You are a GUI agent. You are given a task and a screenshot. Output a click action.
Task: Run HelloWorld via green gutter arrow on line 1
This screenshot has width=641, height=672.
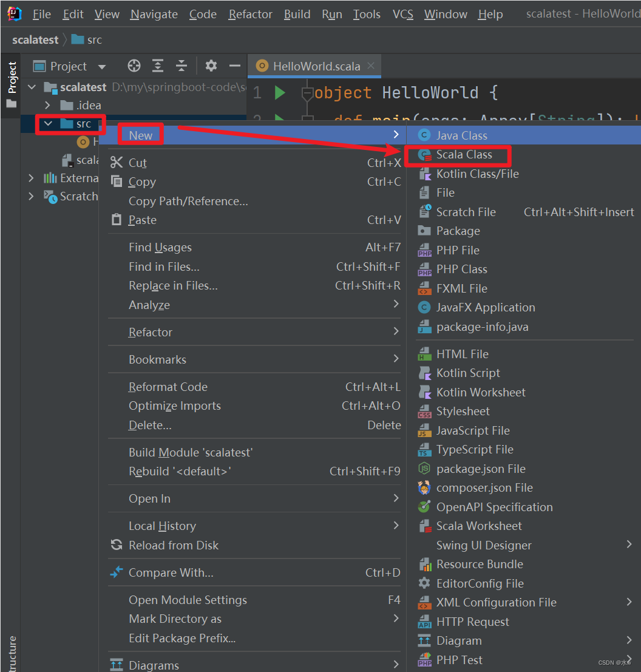pyautogui.click(x=280, y=92)
